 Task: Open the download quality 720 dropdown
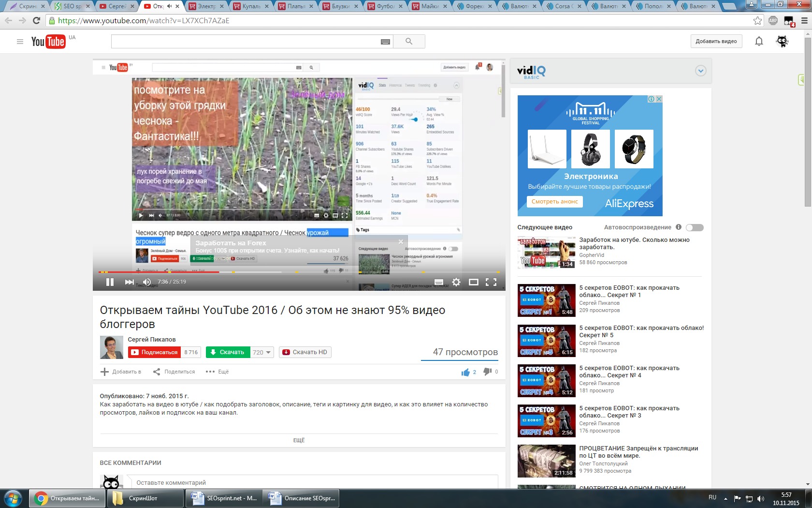(x=262, y=352)
